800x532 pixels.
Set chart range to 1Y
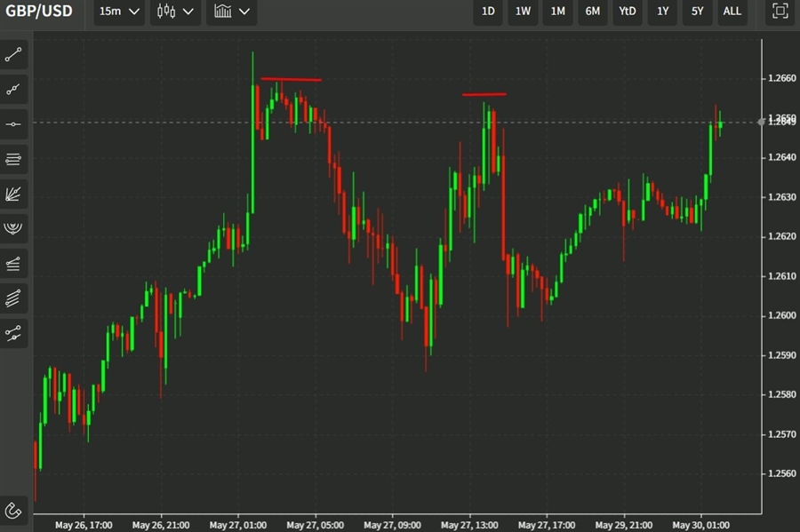pyautogui.click(x=663, y=12)
